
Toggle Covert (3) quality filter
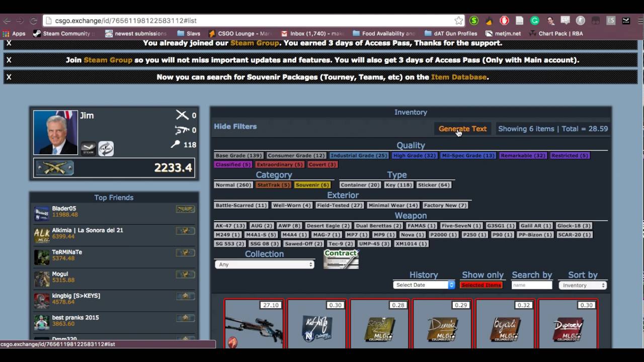(322, 164)
